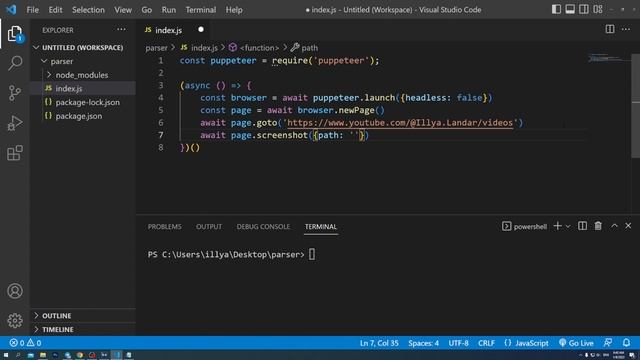Image resolution: width=640 pixels, height=360 pixels.
Task: Click the notifications bell in status bar
Action: point(627,343)
